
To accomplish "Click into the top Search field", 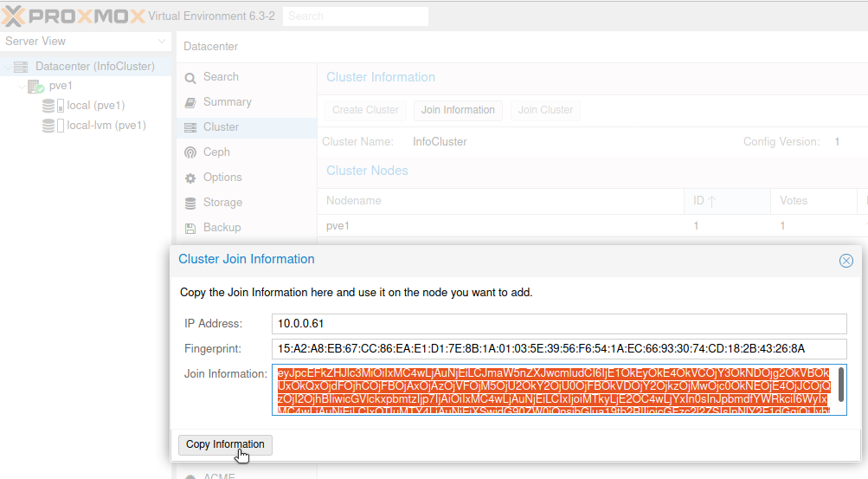I will 356,16.
